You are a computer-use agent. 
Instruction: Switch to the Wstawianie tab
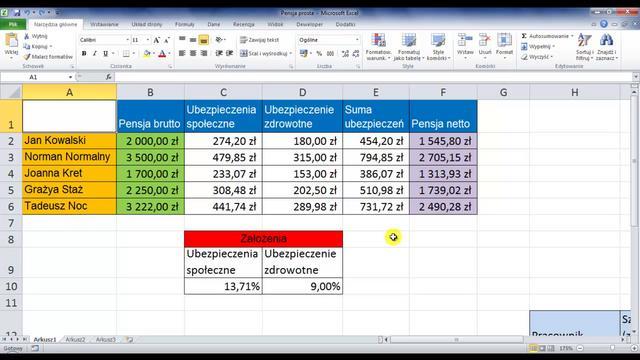tap(104, 24)
